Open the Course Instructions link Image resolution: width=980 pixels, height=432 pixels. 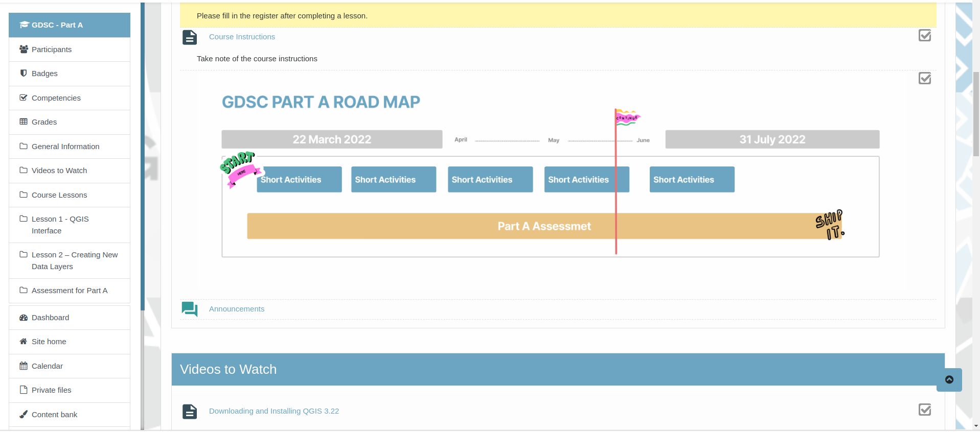pos(242,37)
